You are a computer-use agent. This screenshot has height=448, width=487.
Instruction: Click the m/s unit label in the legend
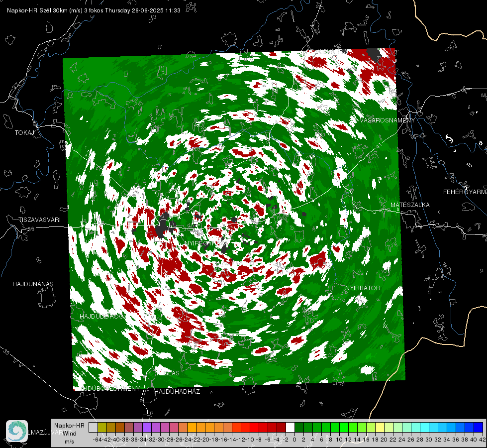tap(69, 442)
